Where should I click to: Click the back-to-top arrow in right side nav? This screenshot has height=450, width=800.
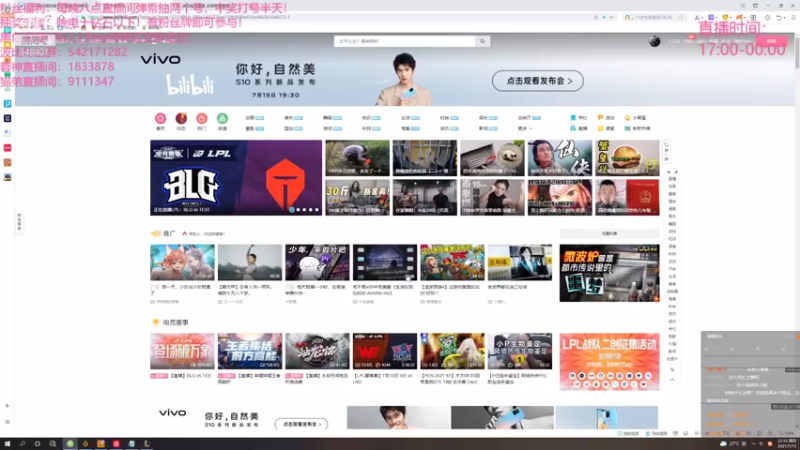[672, 380]
